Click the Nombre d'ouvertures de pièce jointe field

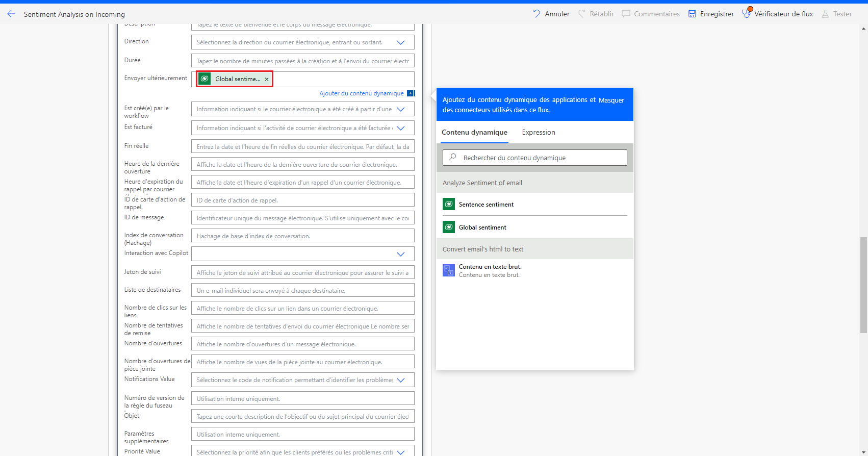coord(302,362)
